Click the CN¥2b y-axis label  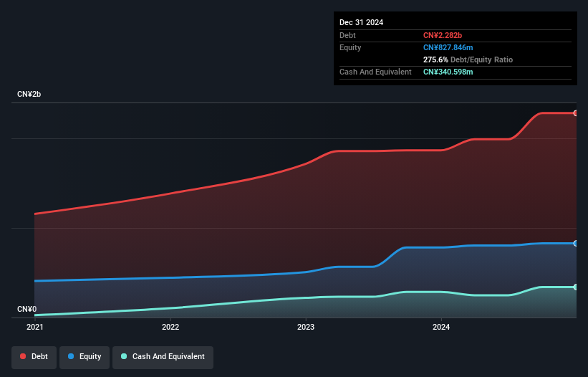click(29, 94)
